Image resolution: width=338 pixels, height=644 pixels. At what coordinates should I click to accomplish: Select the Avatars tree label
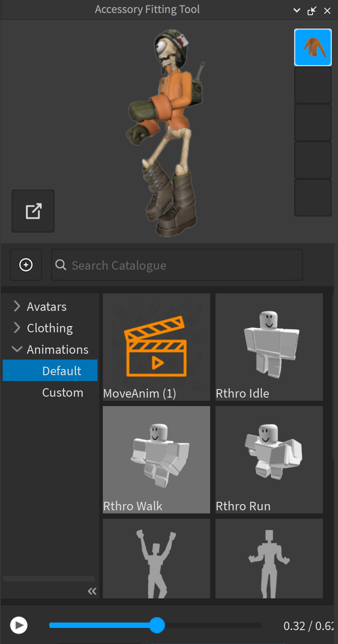coord(46,307)
